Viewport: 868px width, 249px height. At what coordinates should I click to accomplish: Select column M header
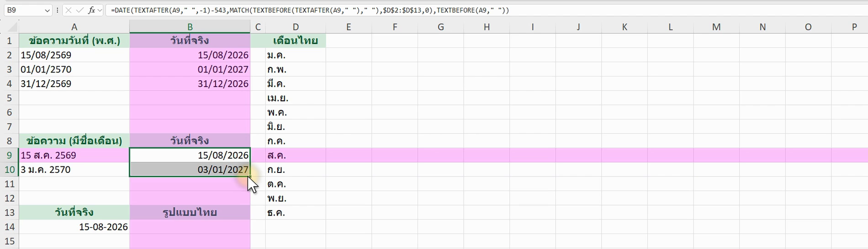pos(716,27)
